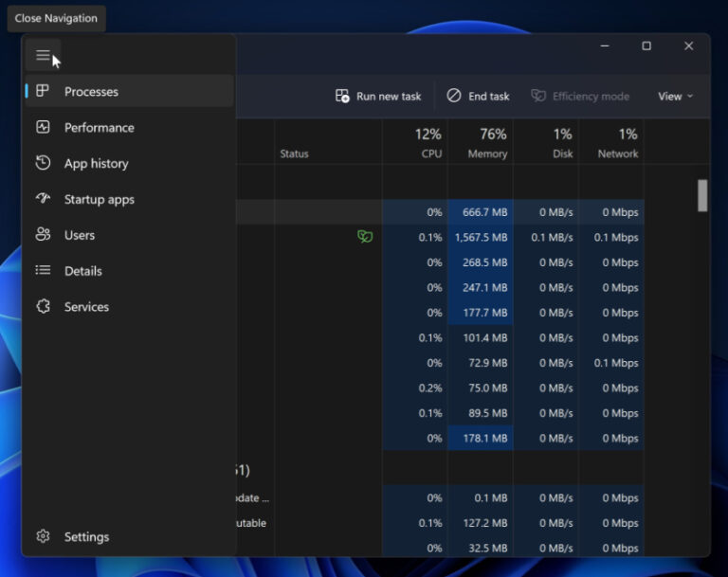The image size is (728, 577).
Task: Select the Users label
Action: point(80,235)
